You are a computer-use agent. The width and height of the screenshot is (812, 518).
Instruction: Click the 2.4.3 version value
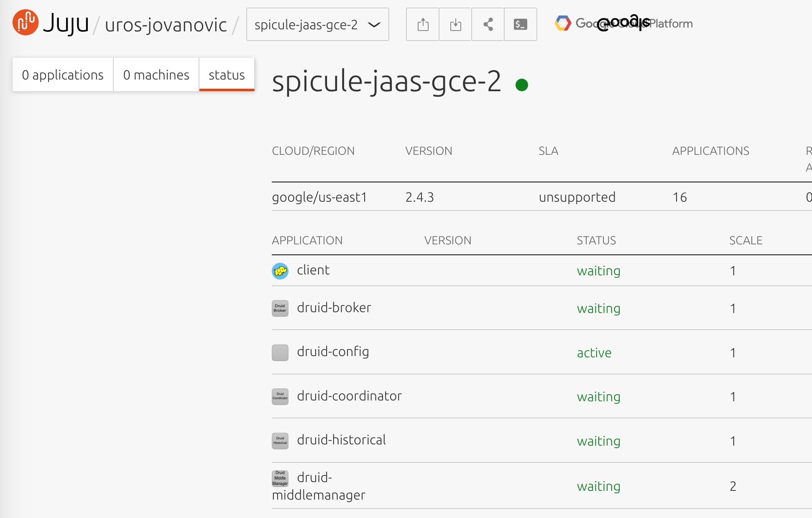[x=420, y=197]
